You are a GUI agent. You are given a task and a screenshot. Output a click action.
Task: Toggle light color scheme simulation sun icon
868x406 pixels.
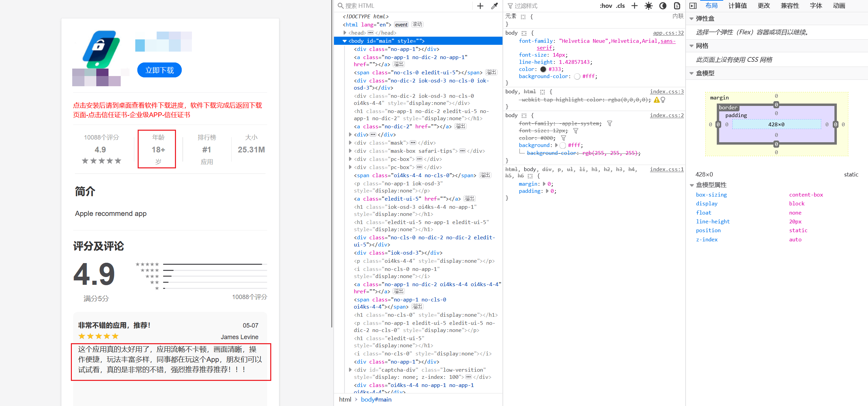click(x=648, y=6)
